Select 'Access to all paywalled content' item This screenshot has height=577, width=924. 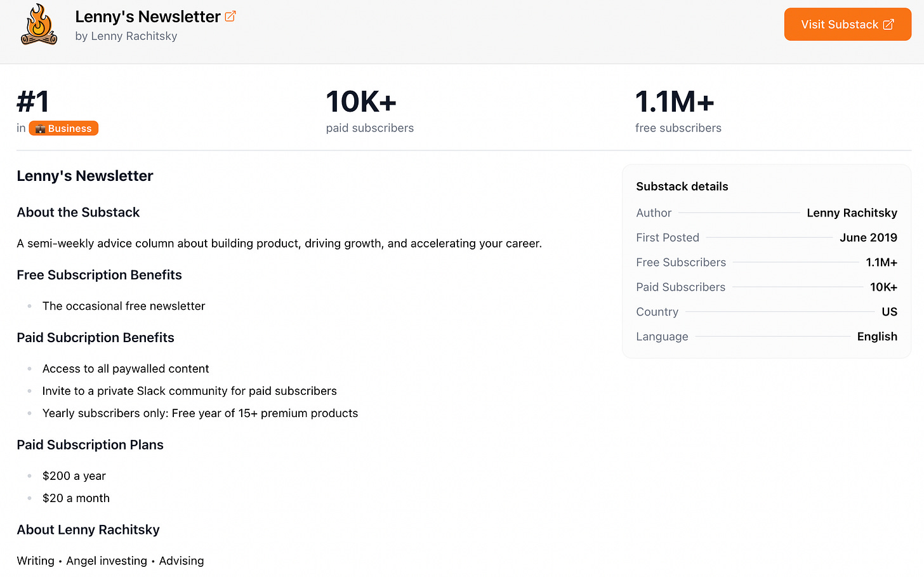pyautogui.click(x=126, y=369)
